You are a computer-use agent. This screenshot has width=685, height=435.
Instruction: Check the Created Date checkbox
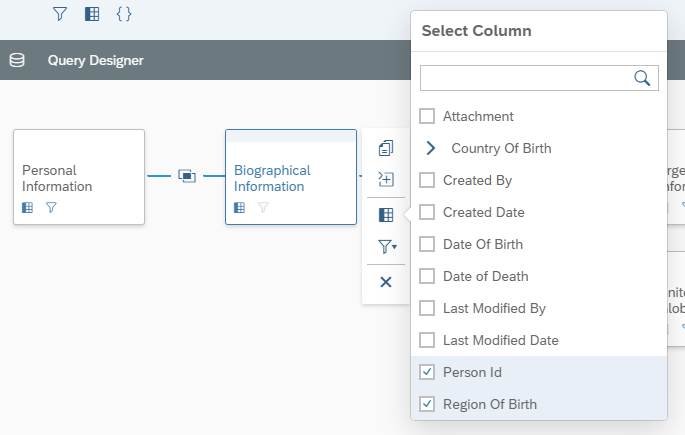pos(427,212)
